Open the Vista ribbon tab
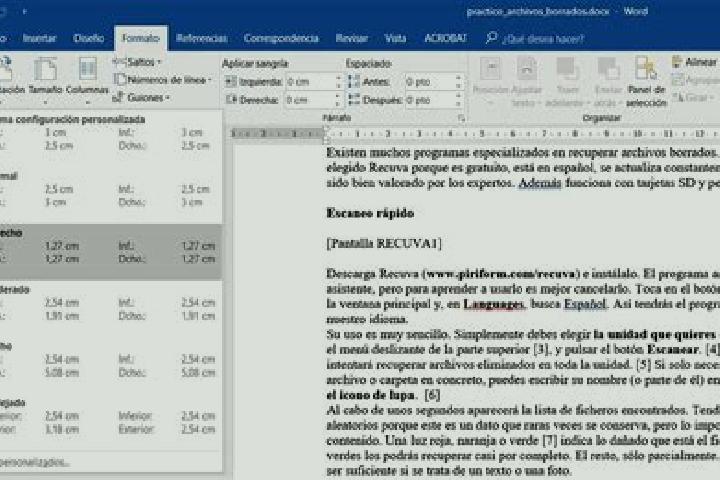Viewport: 720px width, 480px height. coord(395,38)
